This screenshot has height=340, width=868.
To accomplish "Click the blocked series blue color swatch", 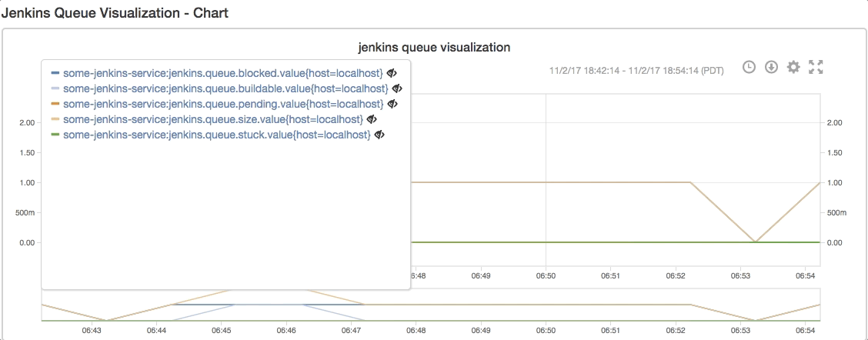I will 55,72.
